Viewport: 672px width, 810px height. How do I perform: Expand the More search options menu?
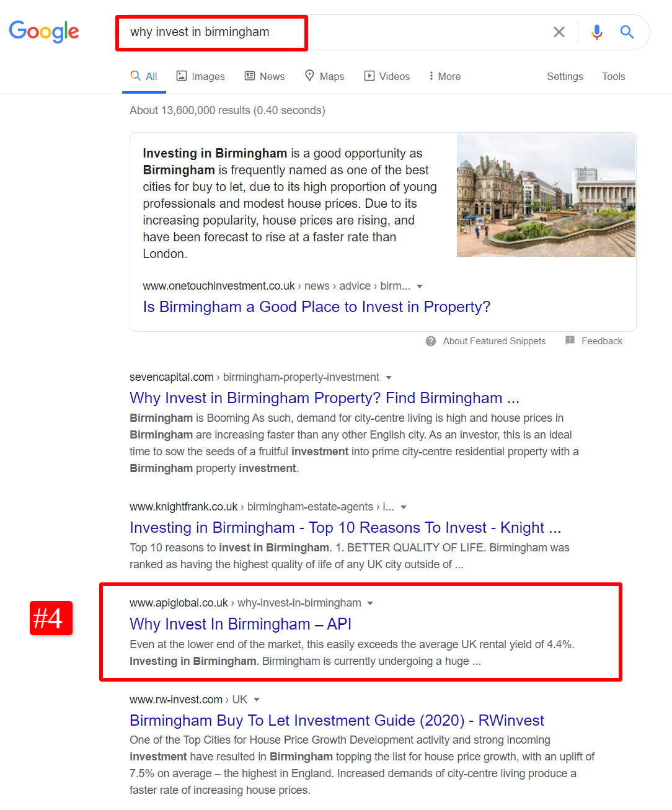[x=444, y=76]
